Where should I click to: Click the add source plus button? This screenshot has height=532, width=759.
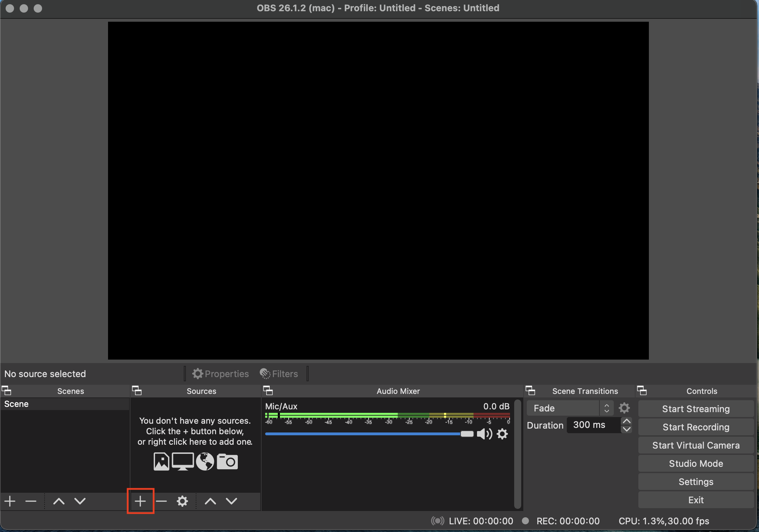point(140,501)
